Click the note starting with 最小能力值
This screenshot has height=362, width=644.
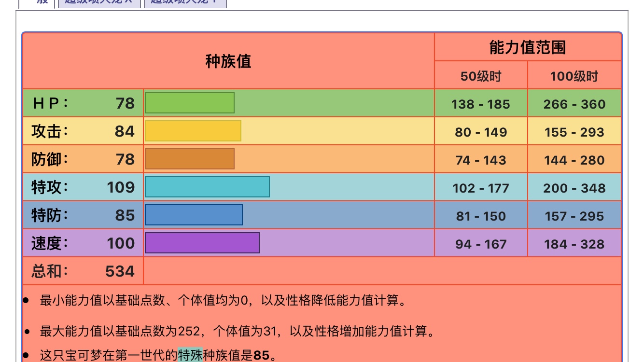(x=224, y=301)
